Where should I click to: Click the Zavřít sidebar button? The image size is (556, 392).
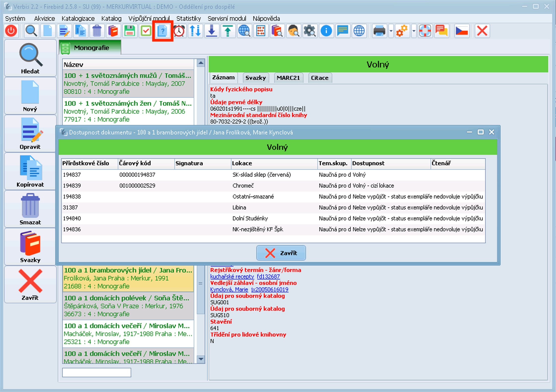tap(30, 285)
